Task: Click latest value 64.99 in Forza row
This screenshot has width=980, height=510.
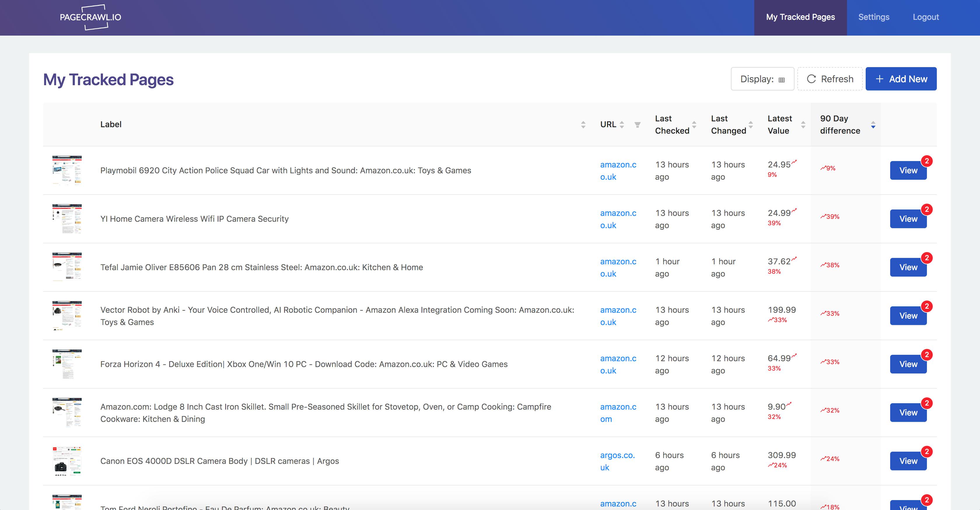Action: (x=779, y=358)
